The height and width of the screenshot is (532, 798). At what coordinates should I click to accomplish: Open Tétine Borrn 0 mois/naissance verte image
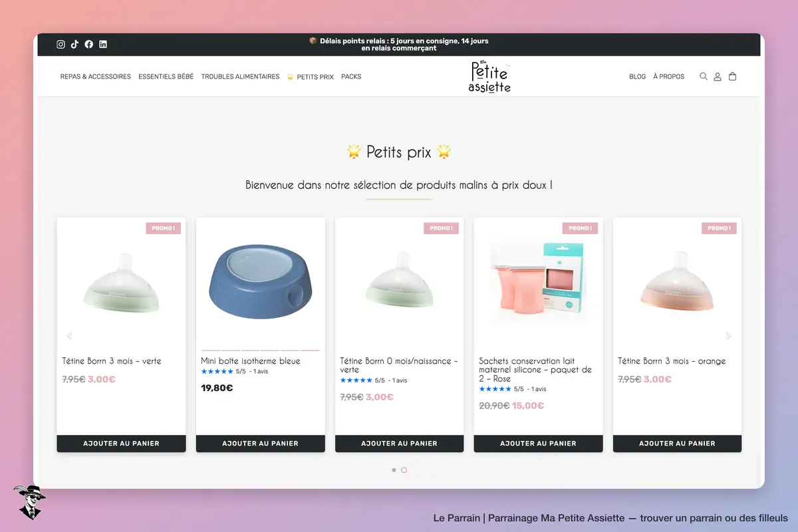tap(399, 283)
